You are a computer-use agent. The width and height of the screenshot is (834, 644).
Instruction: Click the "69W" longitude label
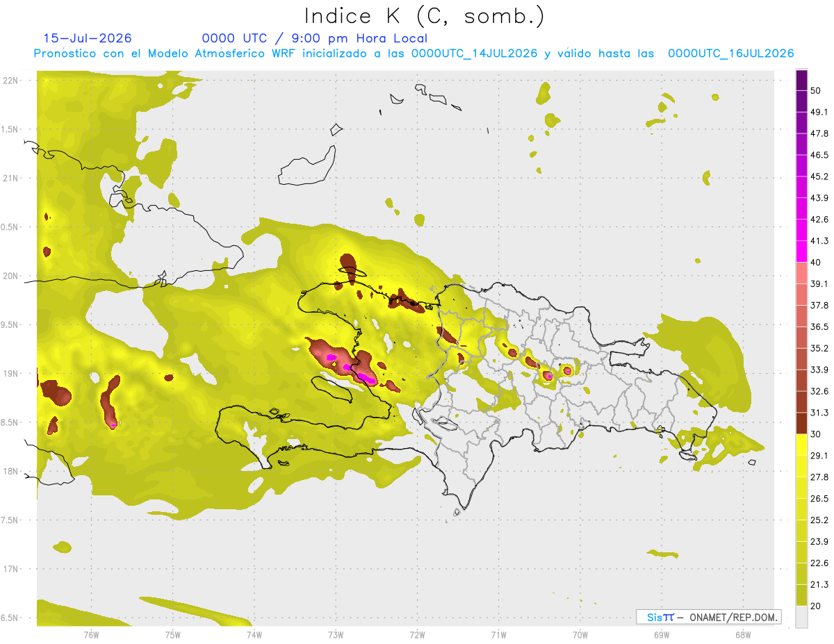click(x=661, y=635)
